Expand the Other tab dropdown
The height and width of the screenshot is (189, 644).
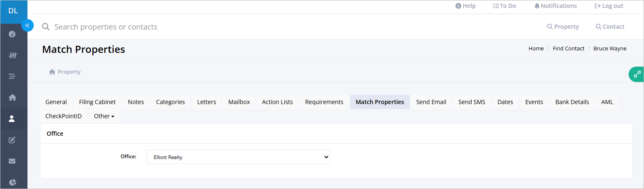104,116
